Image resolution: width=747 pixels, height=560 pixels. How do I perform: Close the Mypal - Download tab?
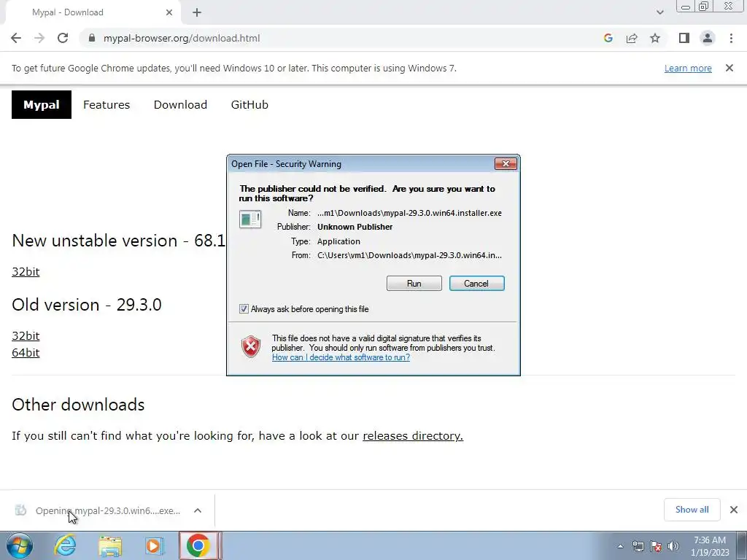169,12
